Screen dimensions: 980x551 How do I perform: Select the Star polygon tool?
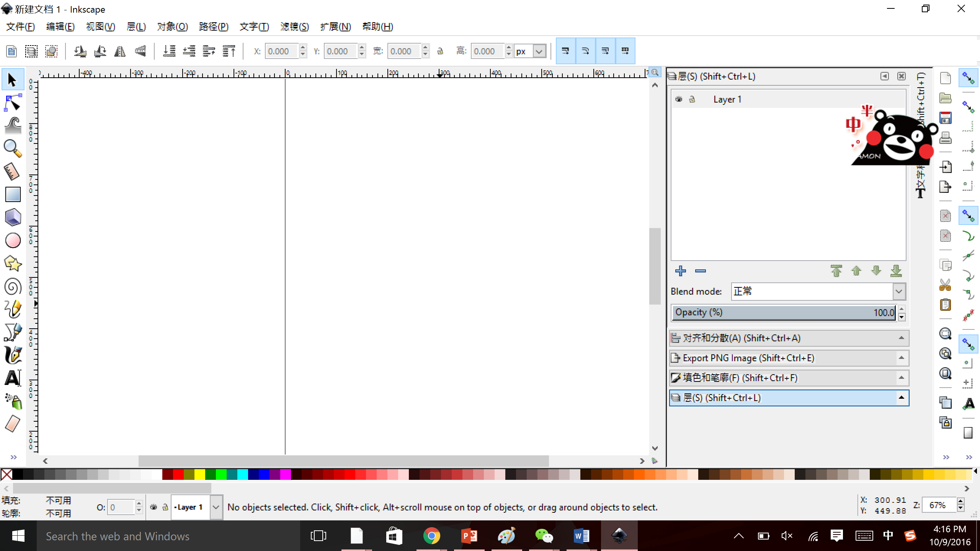pyautogui.click(x=13, y=263)
